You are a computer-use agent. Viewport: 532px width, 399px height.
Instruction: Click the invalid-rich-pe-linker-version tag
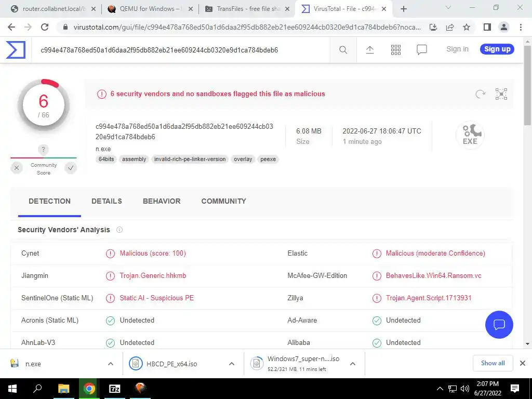pos(190,159)
